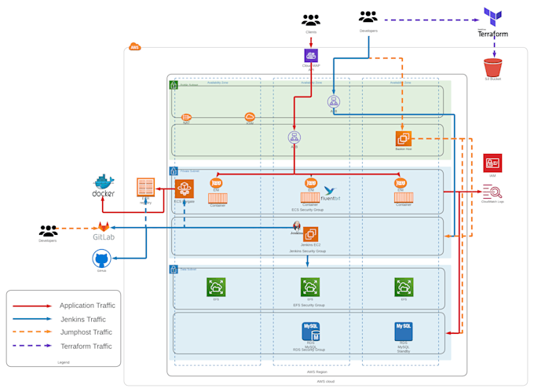
Task: Select the IGW internet gateway icon
Action: tap(250, 117)
